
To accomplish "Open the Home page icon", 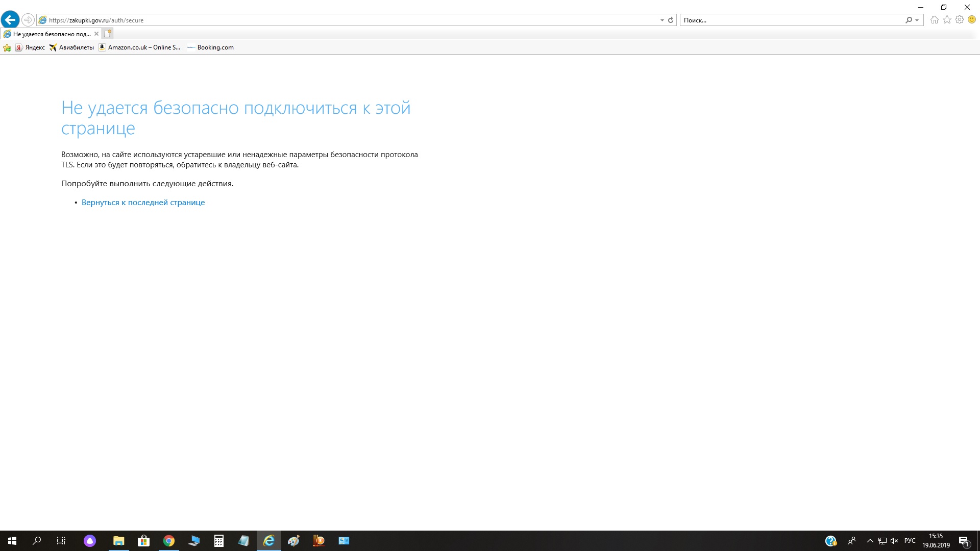I will 934,20.
